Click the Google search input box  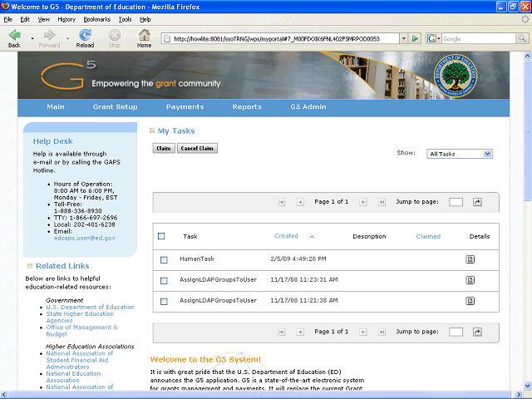[479, 39]
